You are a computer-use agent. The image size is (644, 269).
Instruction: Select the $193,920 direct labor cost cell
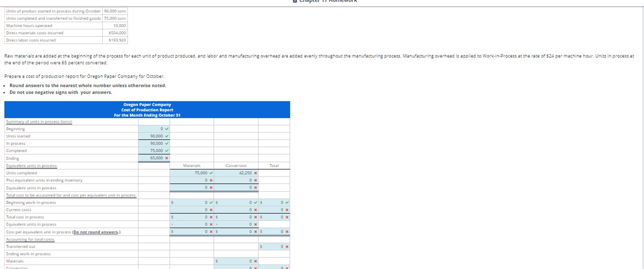click(x=115, y=40)
